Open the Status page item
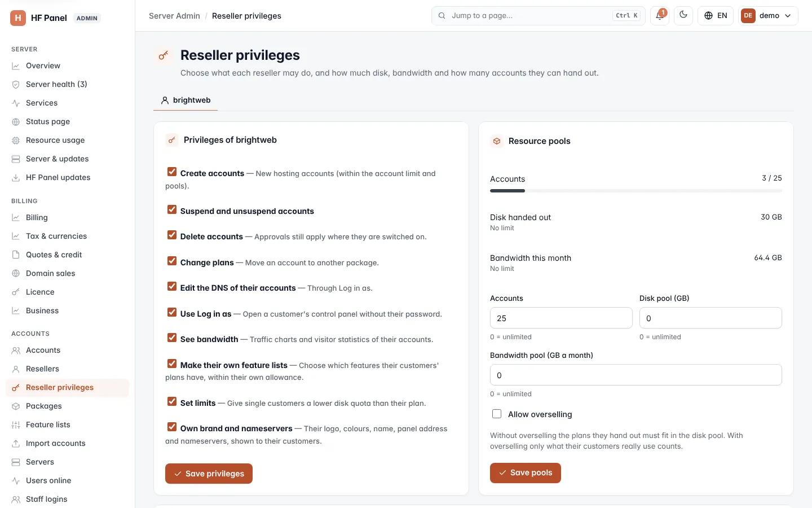The height and width of the screenshot is (508, 812). click(67, 121)
